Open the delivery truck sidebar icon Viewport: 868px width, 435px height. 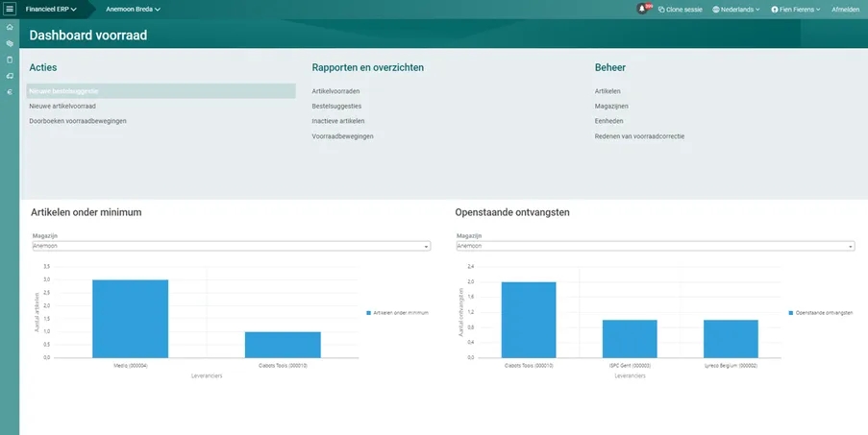pyautogui.click(x=10, y=76)
